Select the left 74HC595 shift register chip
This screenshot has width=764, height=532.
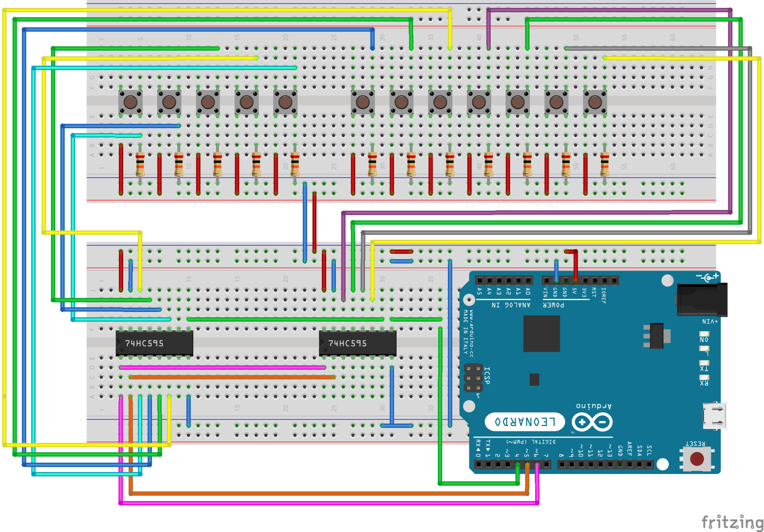pos(154,343)
